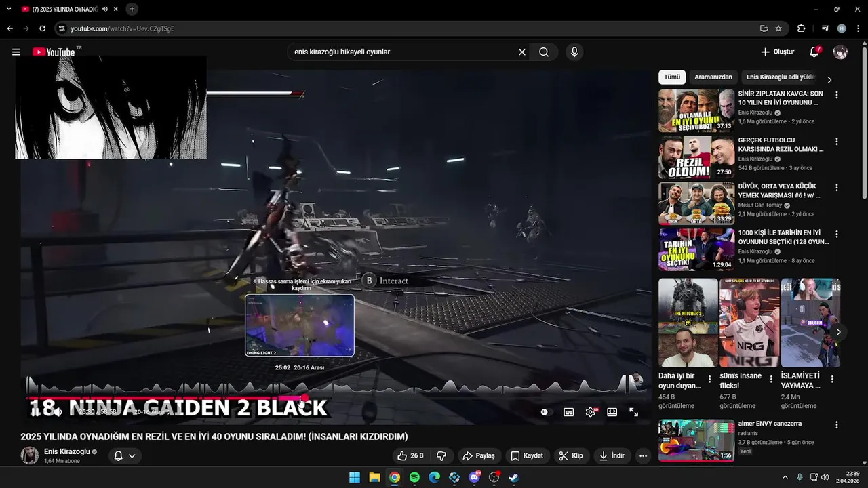Create a clip with Klip scissors

pyautogui.click(x=571, y=455)
